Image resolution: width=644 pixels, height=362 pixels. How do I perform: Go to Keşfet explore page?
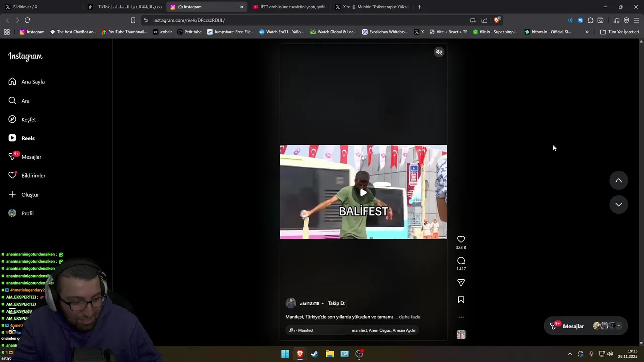22,120
